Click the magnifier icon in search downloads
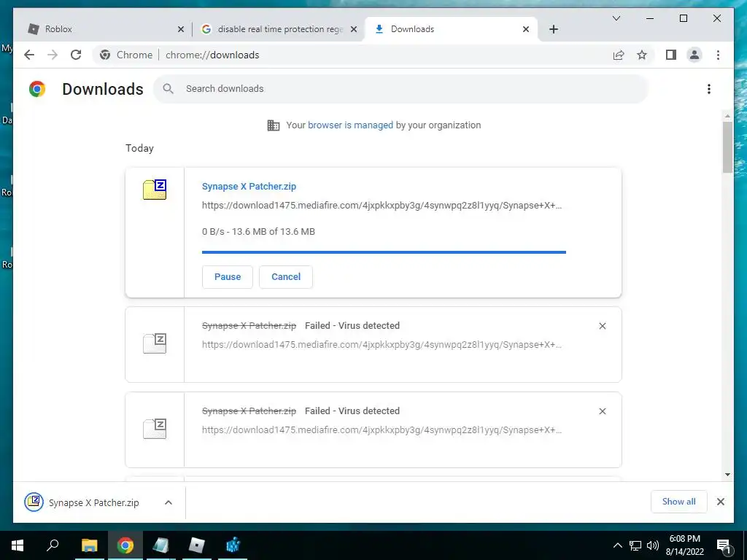This screenshot has width=747, height=560. (x=168, y=88)
